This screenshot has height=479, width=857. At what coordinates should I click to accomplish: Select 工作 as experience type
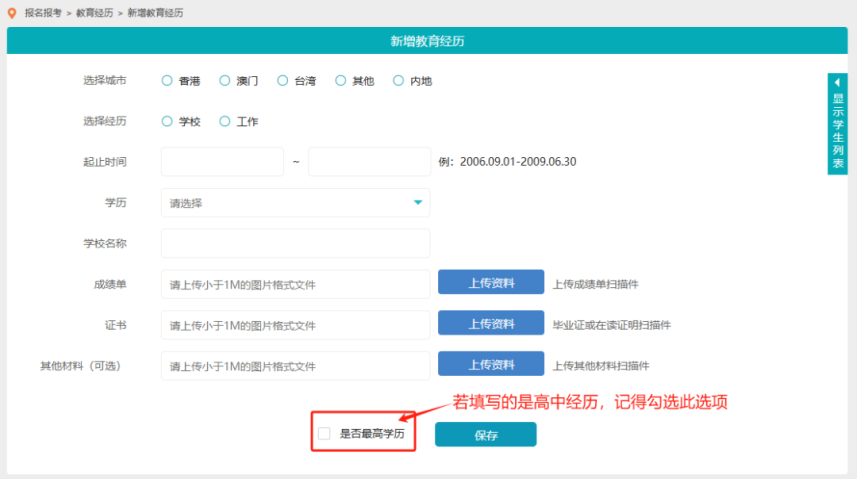coord(225,121)
